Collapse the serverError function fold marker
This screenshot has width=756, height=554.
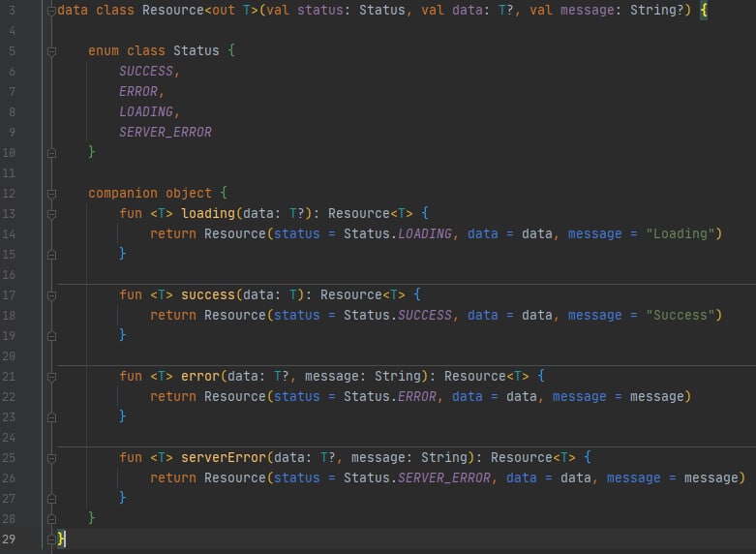[51, 458]
